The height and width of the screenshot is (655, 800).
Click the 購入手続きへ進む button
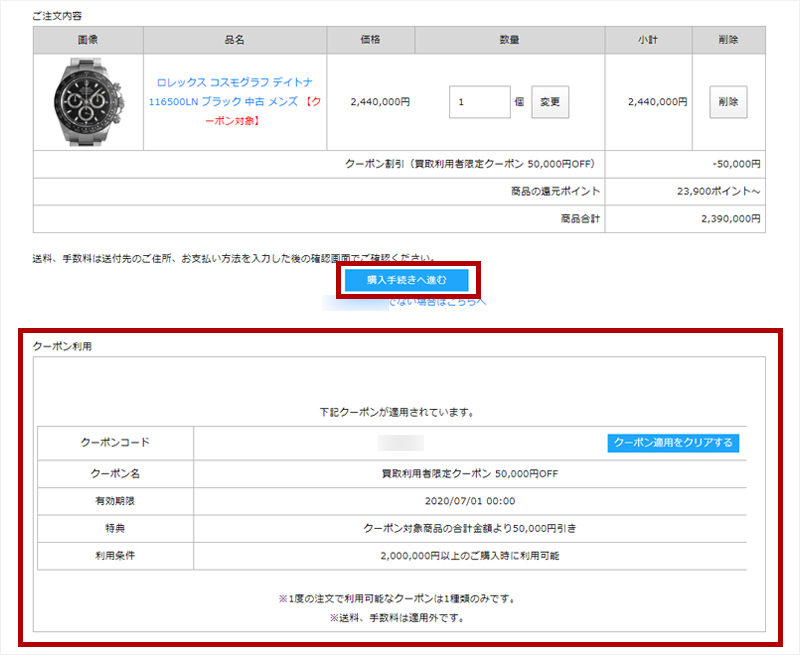click(x=407, y=280)
